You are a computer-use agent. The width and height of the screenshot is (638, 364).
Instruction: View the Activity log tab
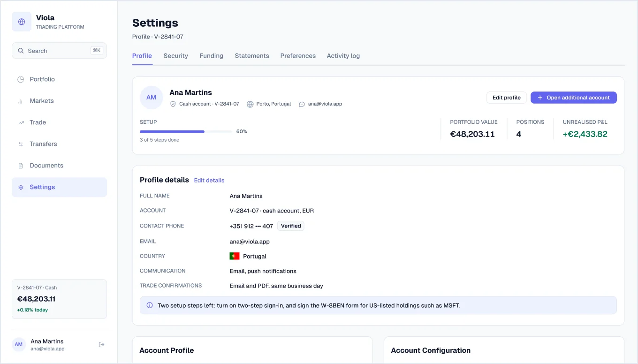pyautogui.click(x=343, y=56)
